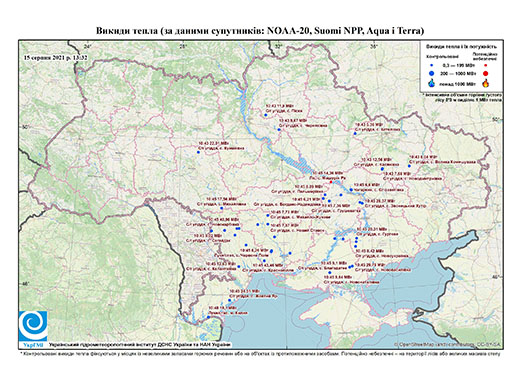
Task: Click the red forest fire marker near Dnipro river
Action: (331, 182)
